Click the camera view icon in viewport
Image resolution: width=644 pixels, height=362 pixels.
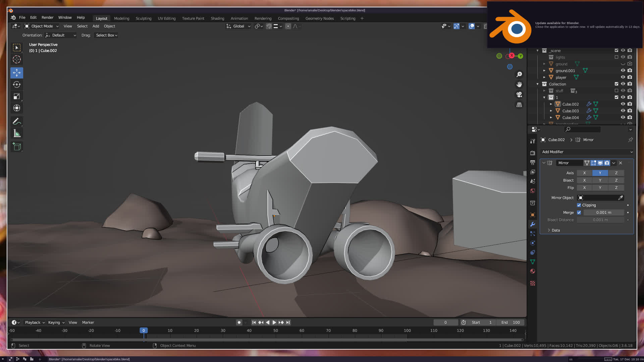click(519, 95)
